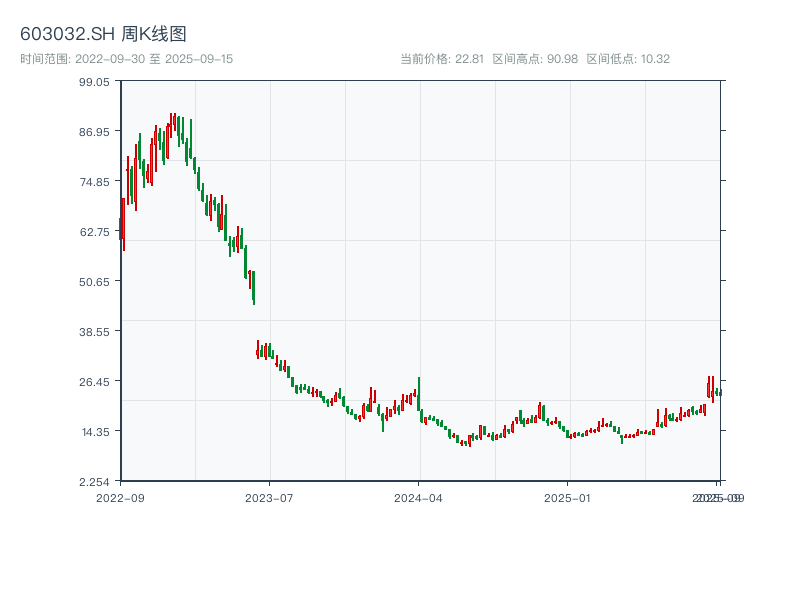This screenshot has height=600, width=800.
Task: Click the 603032.SH chart title
Action: pos(103,34)
